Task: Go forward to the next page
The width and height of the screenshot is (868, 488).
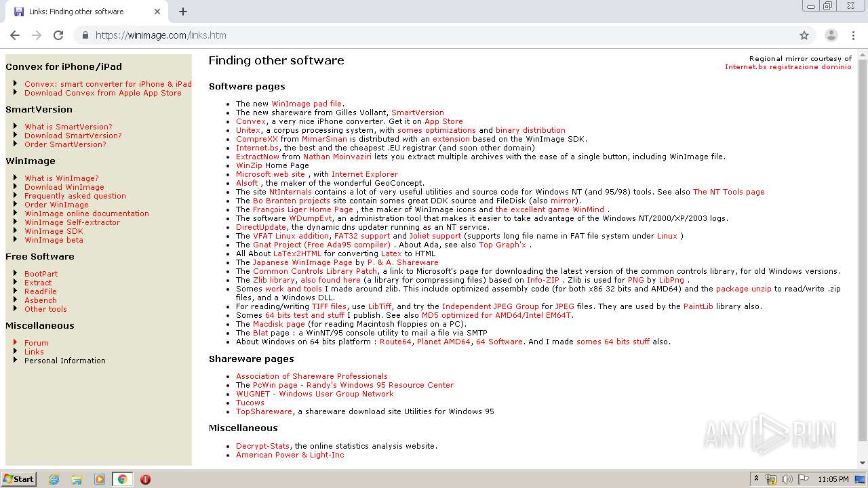Action: click(x=37, y=35)
